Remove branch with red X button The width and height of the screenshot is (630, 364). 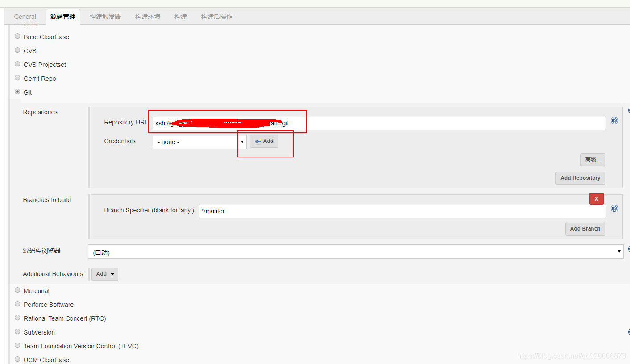(597, 199)
